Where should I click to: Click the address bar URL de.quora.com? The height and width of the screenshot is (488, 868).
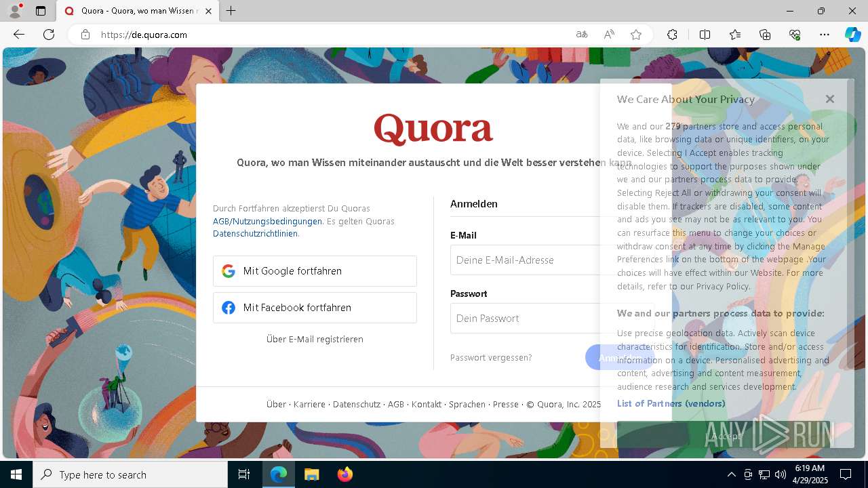pyautogui.click(x=144, y=35)
